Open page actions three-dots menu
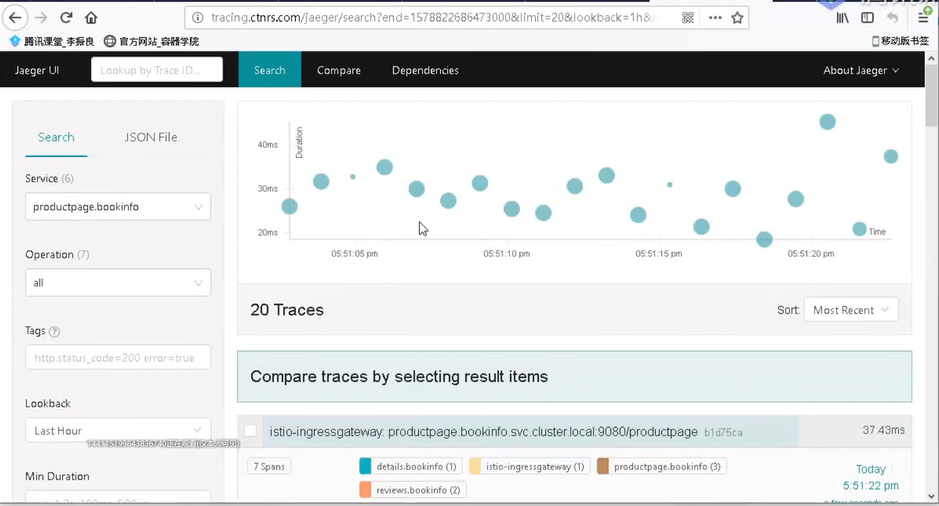The height and width of the screenshot is (506, 939). [x=714, y=17]
